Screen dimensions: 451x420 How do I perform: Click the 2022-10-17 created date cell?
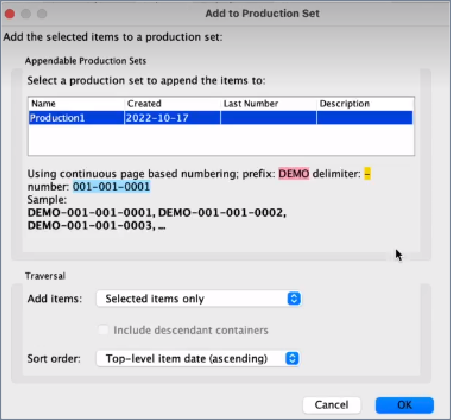click(x=172, y=118)
